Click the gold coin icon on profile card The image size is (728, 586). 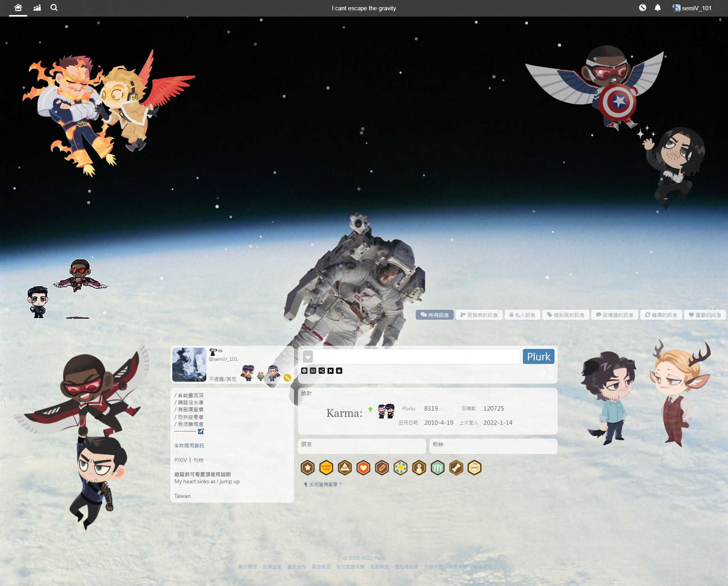[x=287, y=378]
